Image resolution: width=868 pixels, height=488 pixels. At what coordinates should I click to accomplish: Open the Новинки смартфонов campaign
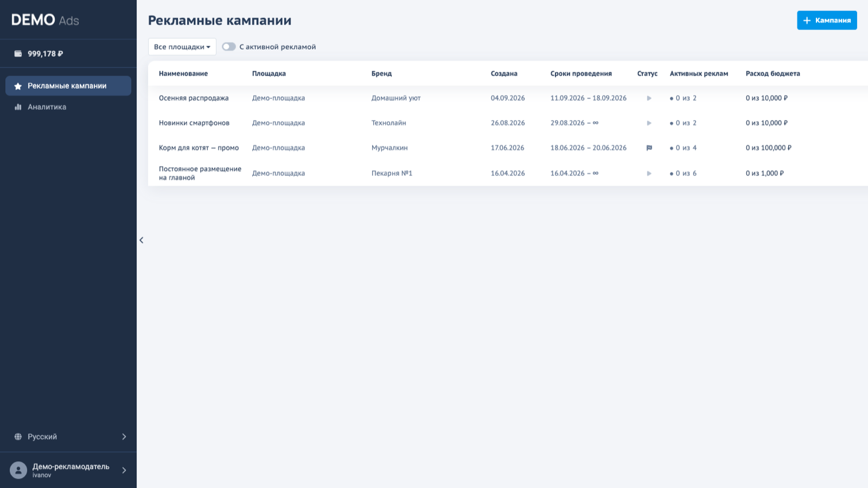click(194, 123)
